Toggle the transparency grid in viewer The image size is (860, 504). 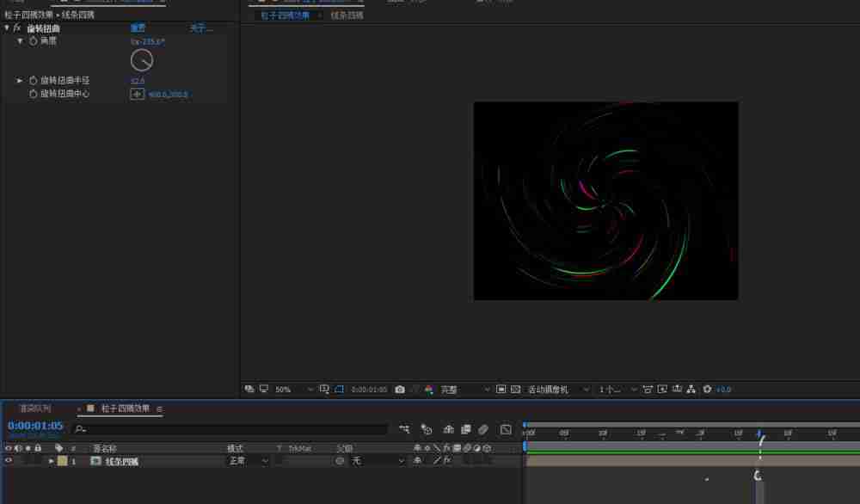tap(515, 390)
